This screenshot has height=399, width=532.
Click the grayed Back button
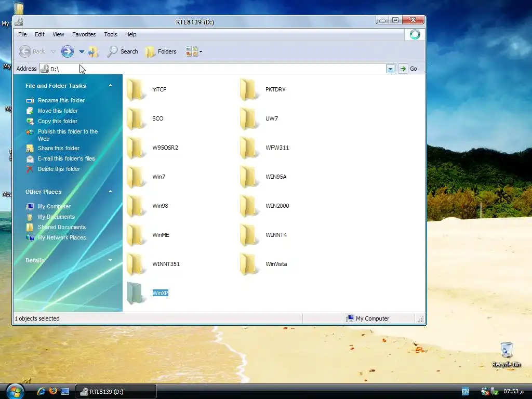pyautogui.click(x=32, y=51)
